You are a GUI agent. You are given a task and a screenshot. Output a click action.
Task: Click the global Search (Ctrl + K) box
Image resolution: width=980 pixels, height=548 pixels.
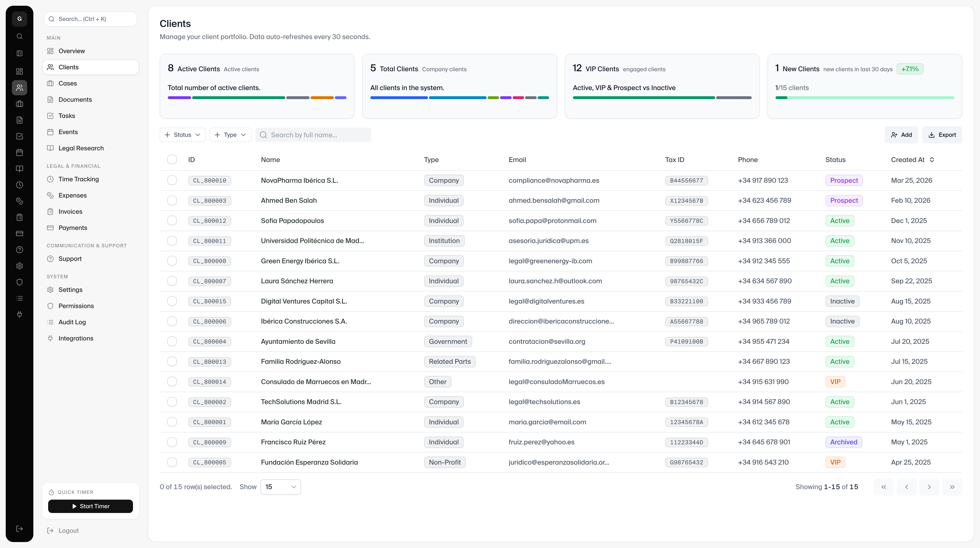(x=91, y=19)
